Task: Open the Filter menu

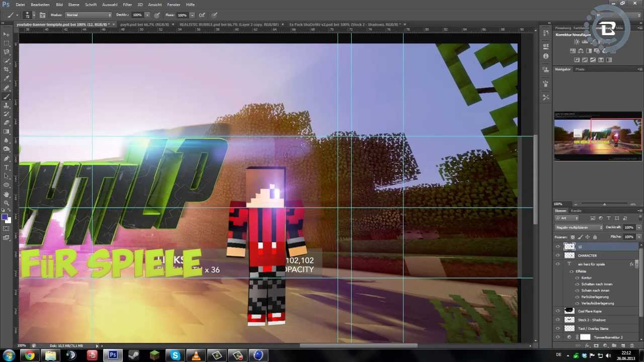Action: click(127, 5)
